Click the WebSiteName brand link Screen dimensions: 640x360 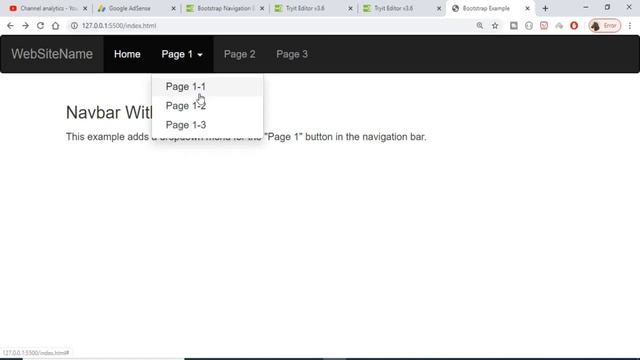52,54
